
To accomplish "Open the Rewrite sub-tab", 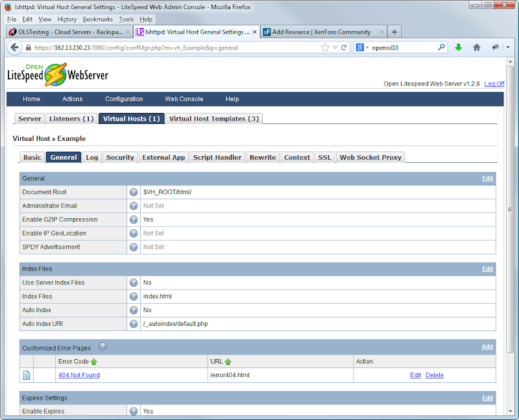I will tap(263, 157).
